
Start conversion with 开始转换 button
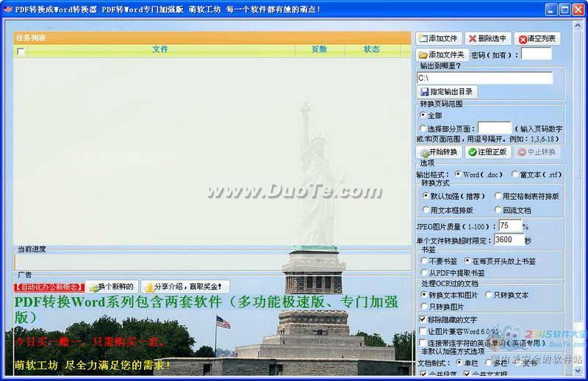coord(438,152)
